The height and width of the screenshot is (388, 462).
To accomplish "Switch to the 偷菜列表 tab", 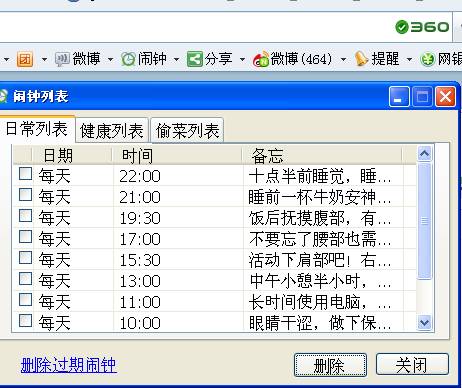I will pos(187,130).
